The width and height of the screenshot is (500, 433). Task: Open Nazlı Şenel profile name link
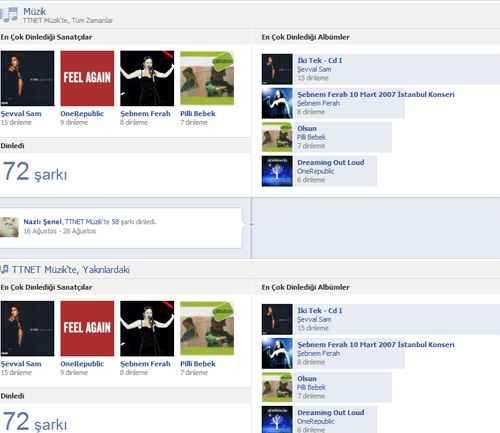point(42,222)
